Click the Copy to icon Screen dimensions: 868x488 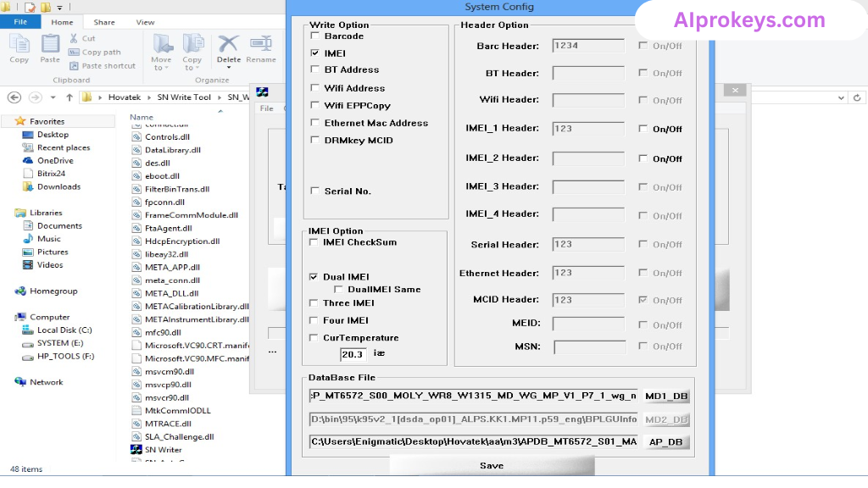tap(192, 44)
